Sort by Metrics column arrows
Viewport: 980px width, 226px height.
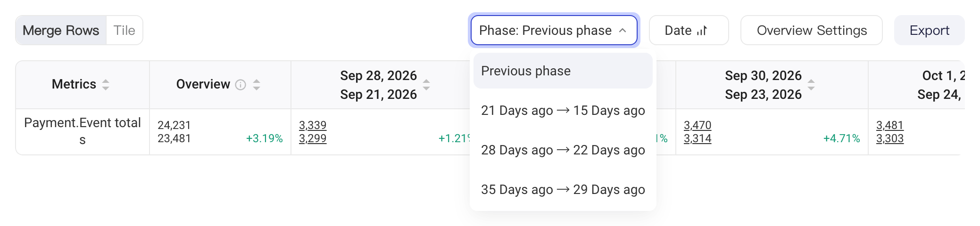click(106, 85)
